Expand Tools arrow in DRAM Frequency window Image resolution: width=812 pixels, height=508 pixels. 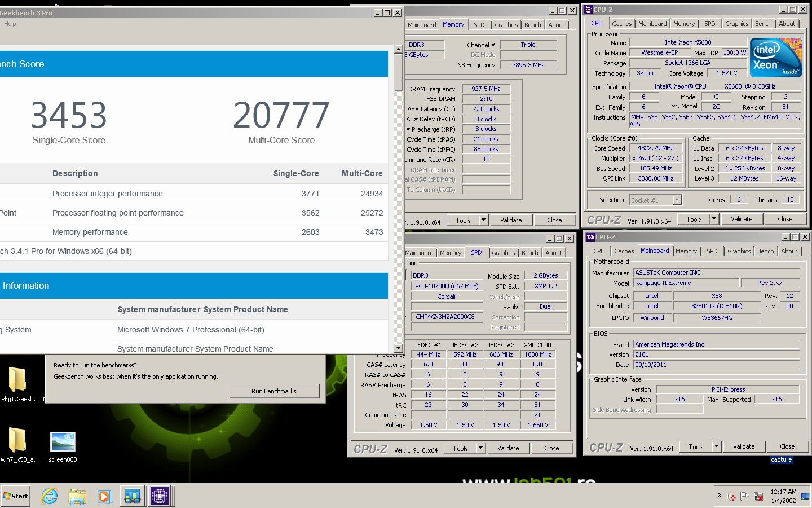coord(483,220)
